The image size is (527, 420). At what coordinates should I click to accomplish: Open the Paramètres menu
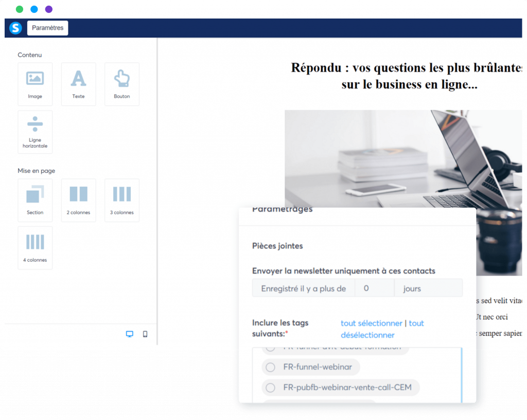(x=47, y=28)
